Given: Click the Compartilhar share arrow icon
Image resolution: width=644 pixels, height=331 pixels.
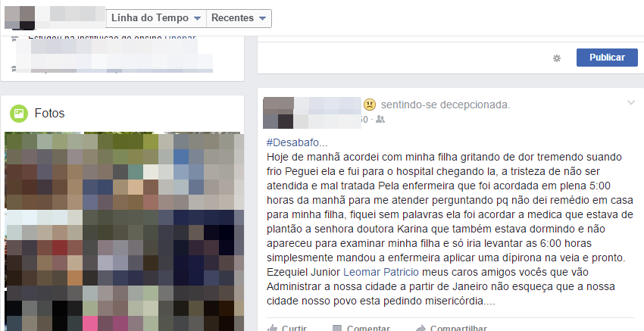Looking at the screenshot, I should coord(420,328).
